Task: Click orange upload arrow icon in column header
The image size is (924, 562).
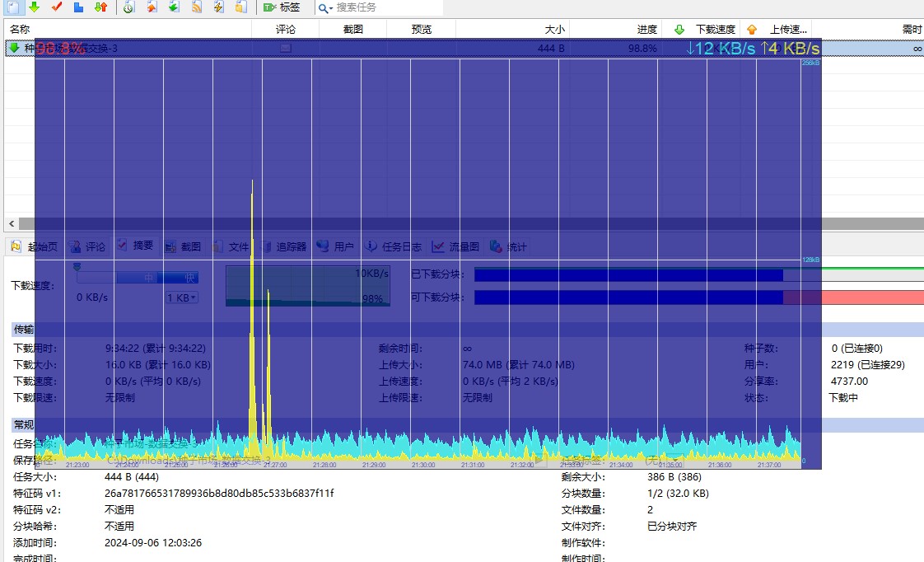Action: click(752, 29)
